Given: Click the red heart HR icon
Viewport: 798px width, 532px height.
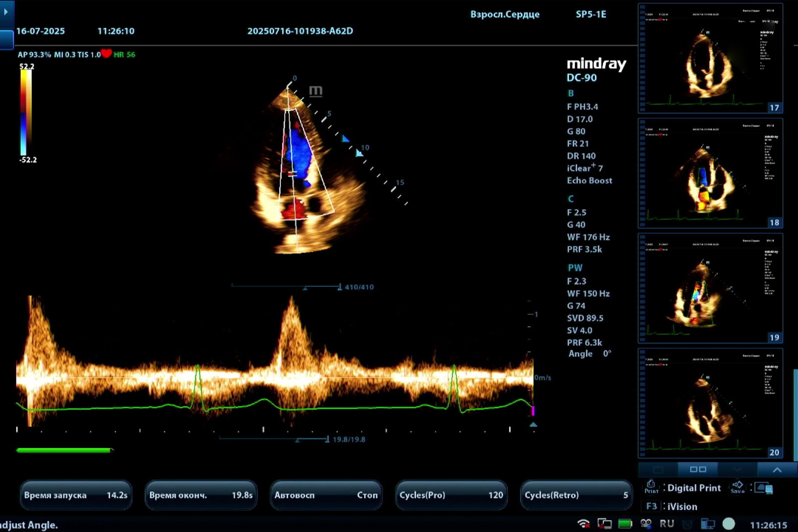Looking at the screenshot, I should point(106,54).
